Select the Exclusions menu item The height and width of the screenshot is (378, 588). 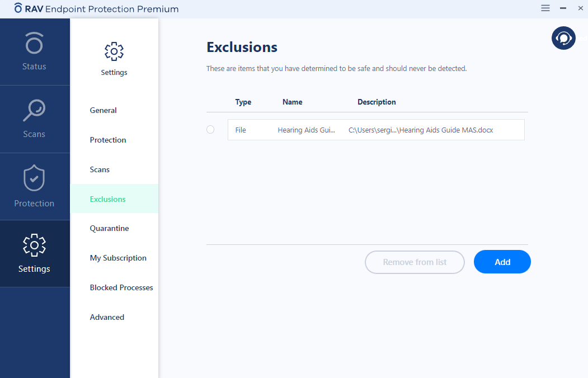pos(108,199)
